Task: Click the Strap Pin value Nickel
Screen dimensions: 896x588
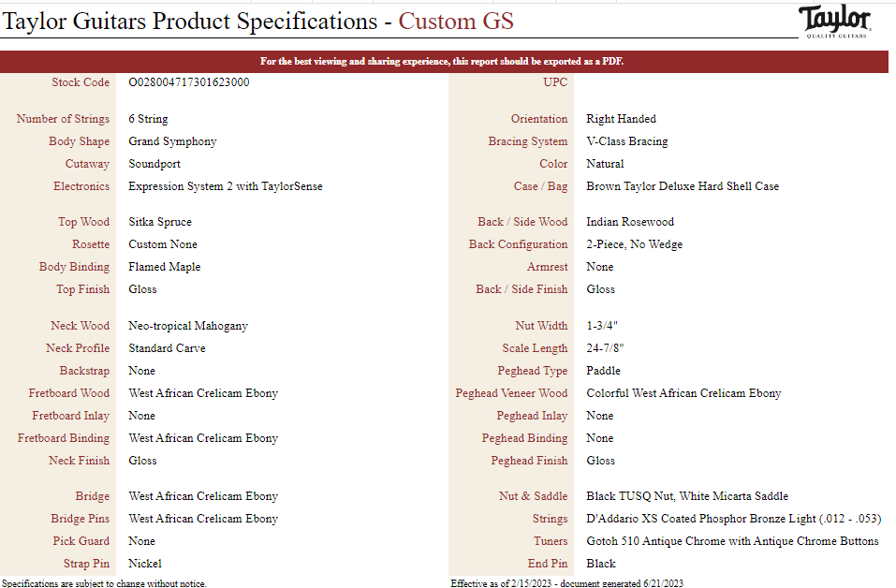Action: pyautogui.click(x=144, y=564)
